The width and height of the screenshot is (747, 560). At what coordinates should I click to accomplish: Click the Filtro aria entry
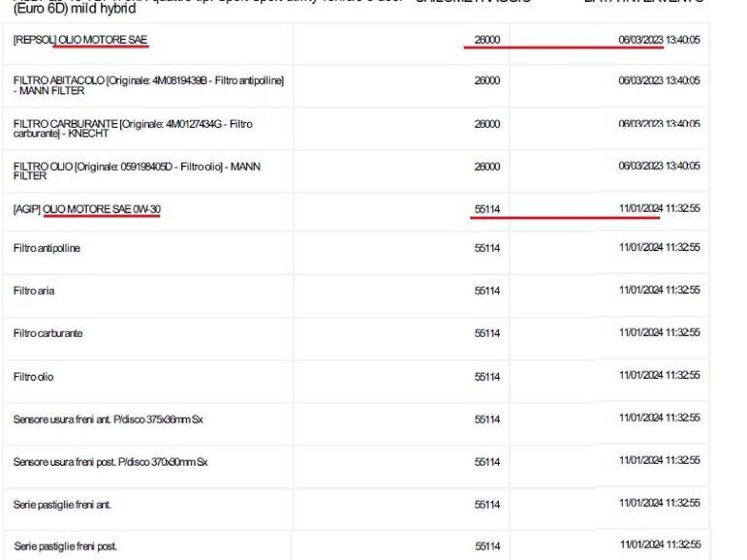pos(34,291)
